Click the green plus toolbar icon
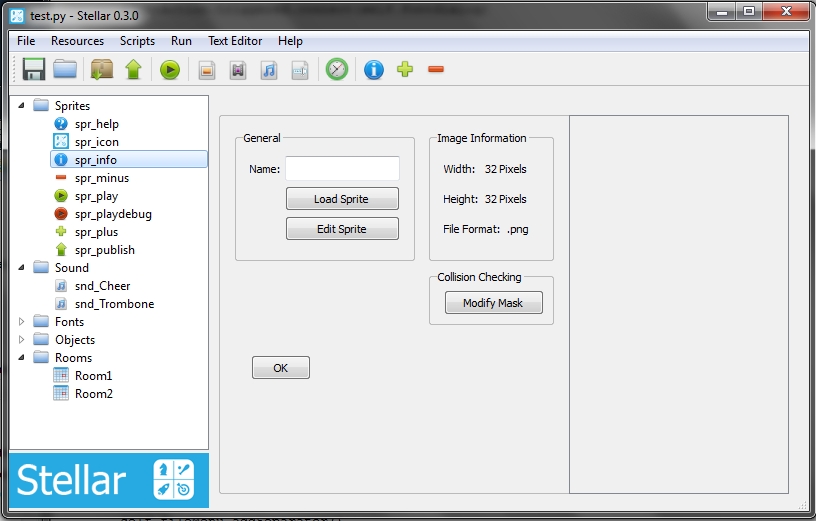The width and height of the screenshot is (816, 521). click(x=405, y=69)
